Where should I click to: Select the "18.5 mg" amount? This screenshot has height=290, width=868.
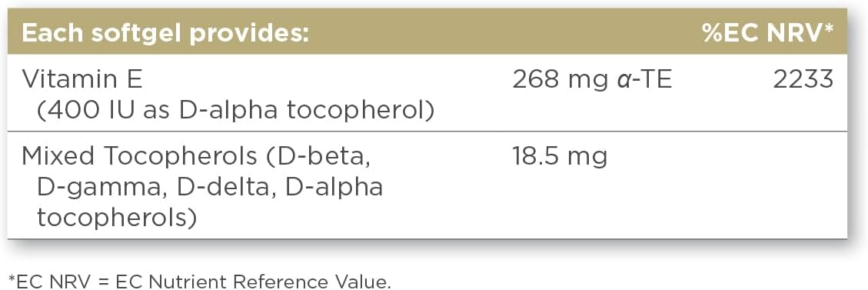coord(560,157)
